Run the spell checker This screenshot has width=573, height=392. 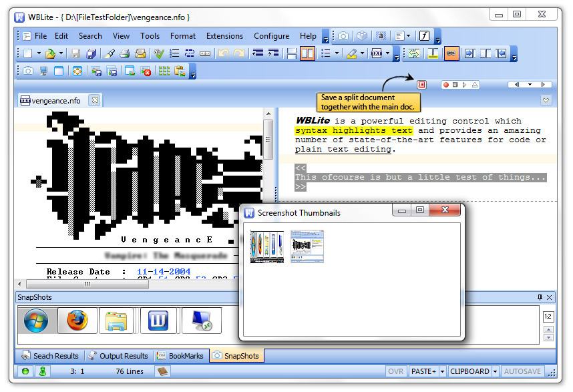[159, 53]
